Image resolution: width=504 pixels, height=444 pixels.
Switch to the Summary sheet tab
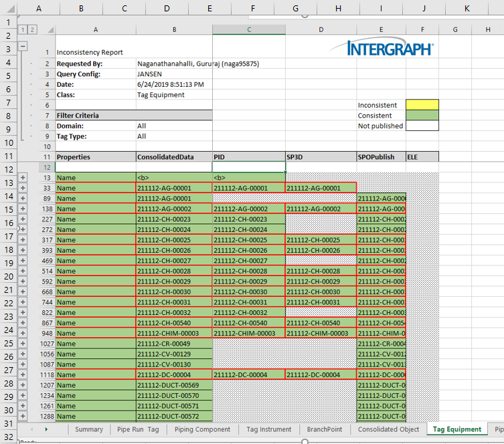tap(89, 429)
